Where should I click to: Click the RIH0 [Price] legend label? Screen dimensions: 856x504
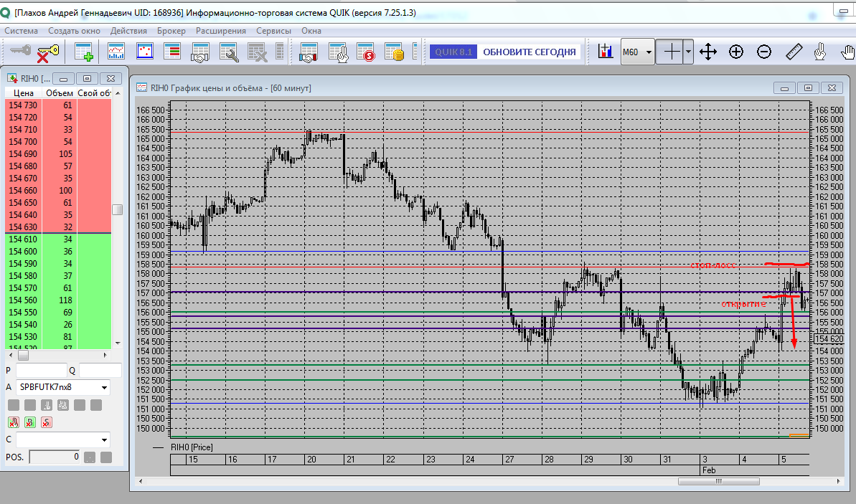(192, 447)
